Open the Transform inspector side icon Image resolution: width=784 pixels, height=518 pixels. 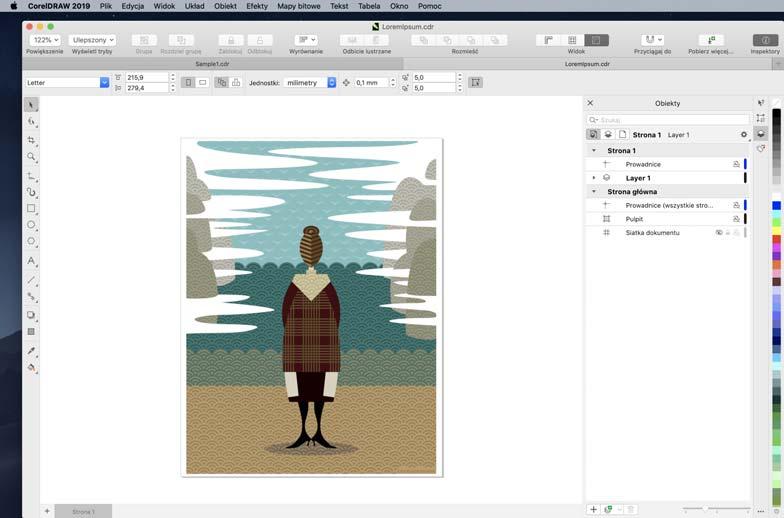click(760, 118)
